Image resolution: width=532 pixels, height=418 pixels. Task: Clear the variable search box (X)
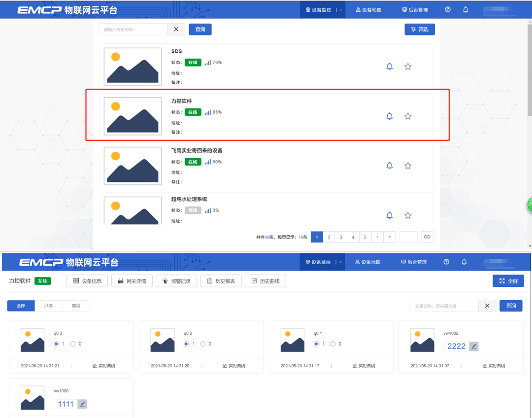487,306
